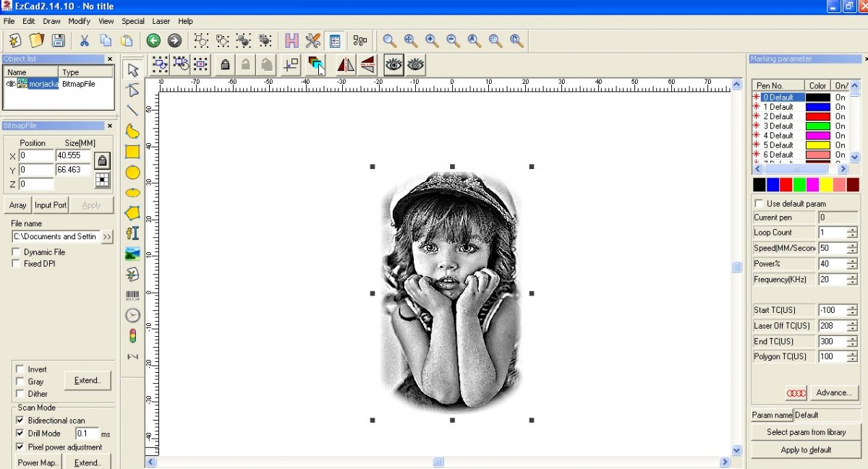Click the X position input field
The height and width of the screenshot is (469, 868).
(36, 156)
